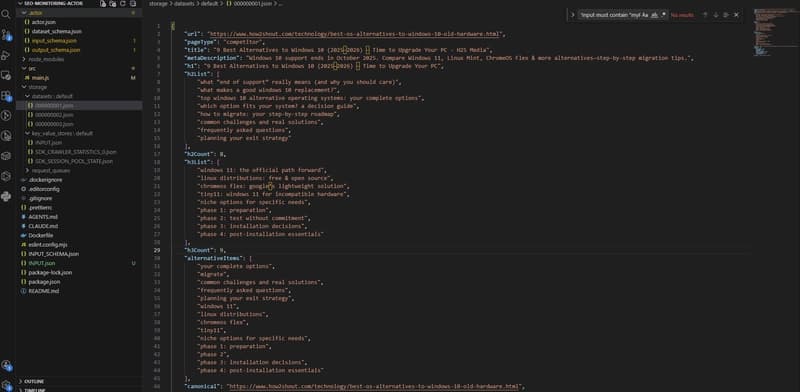Viewport: 800px width, 392px height.
Task: Open .editorconfig file
Action: tap(79, 189)
